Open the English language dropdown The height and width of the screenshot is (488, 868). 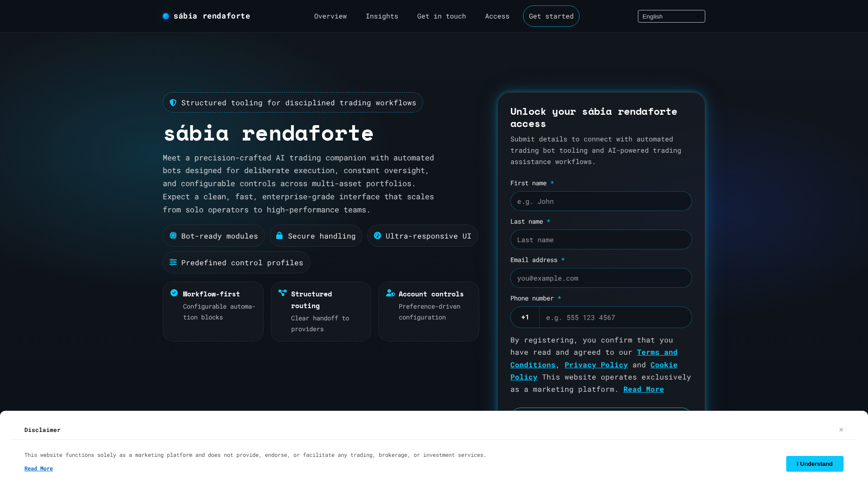click(671, 16)
